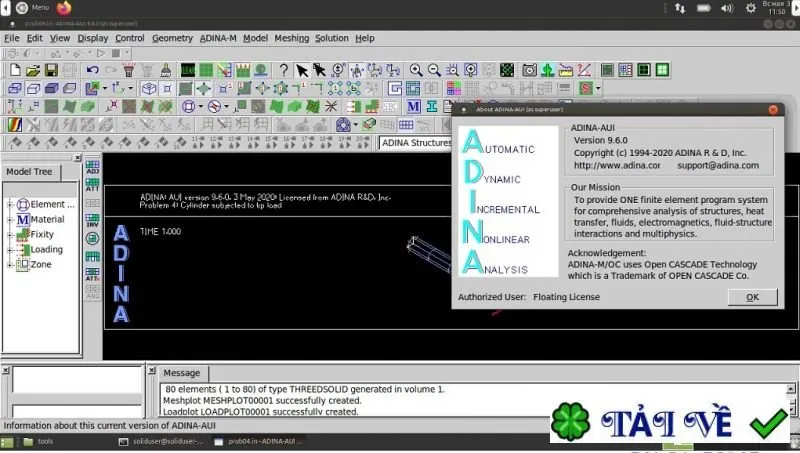The height and width of the screenshot is (453, 800).
Task: Select the black arrow pick tool
Action: 302,70
